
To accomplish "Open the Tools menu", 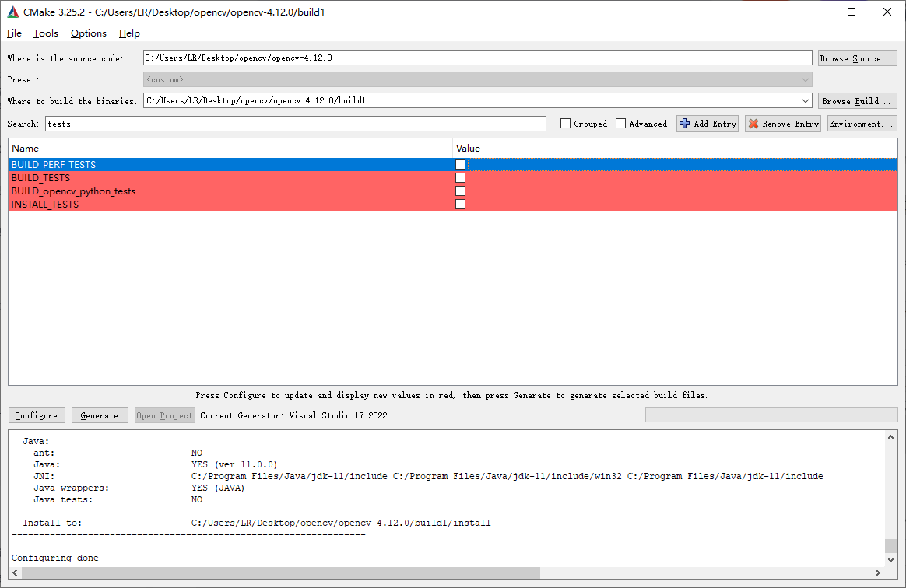I will [46, 33].
